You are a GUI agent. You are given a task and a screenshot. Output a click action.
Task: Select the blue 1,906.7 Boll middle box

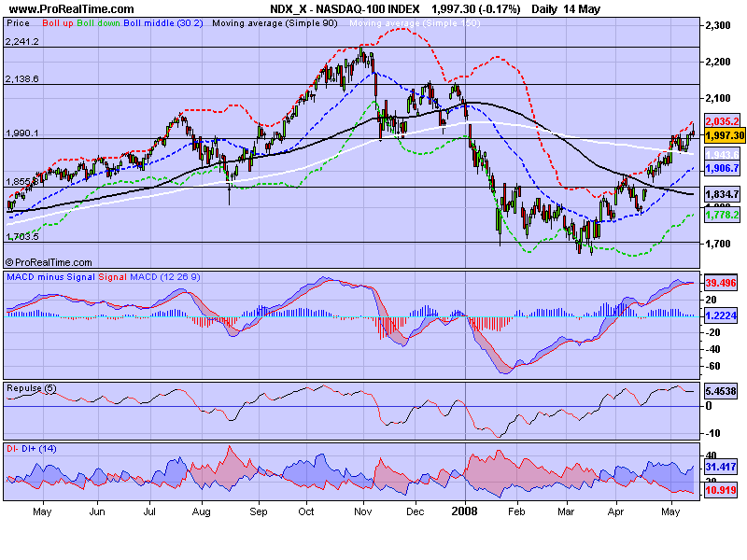[x=722, y=168]
